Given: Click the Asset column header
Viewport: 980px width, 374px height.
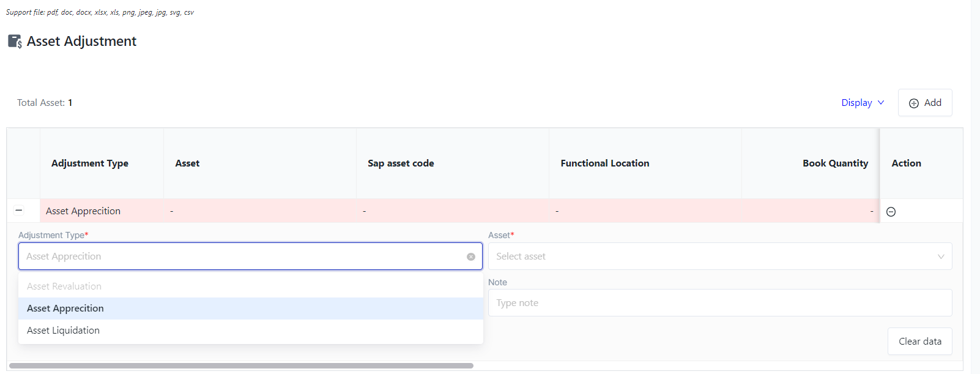Looking at the screenshot, I should point(187,163).
